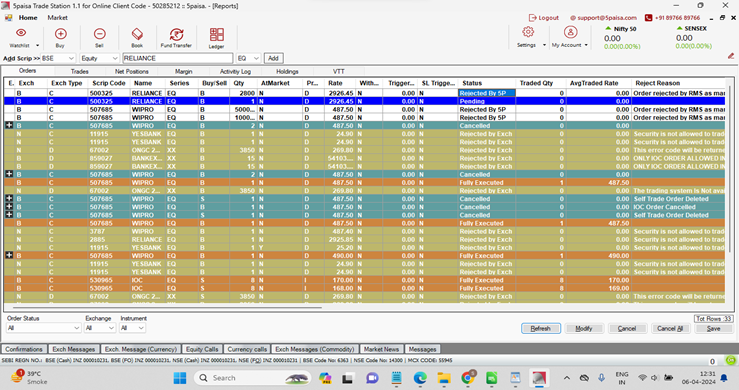Switch to the Net Positions tab
Image resolution: width=739 pixels, height=390 pixels.
[x=131, y=71]
